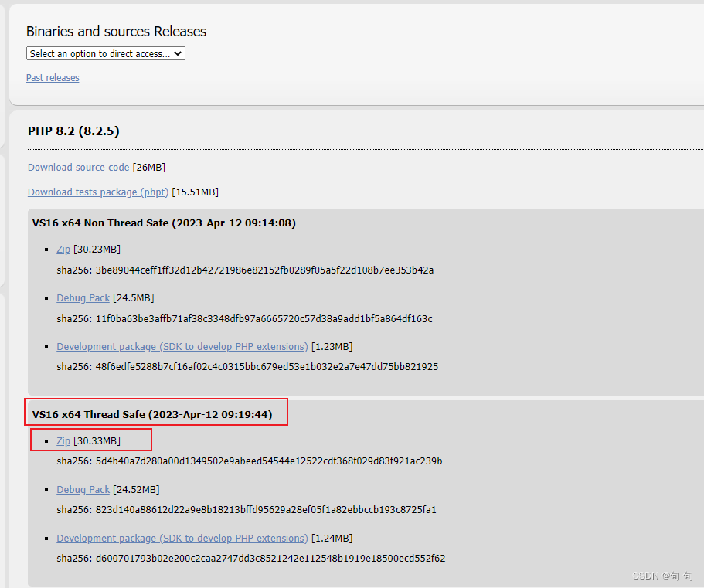Viewport: 704px width, 588px height.
Task: Click the PHP 8.2 (8.2.5) heading
Action: pyautogui.click(x=73, y=131)
